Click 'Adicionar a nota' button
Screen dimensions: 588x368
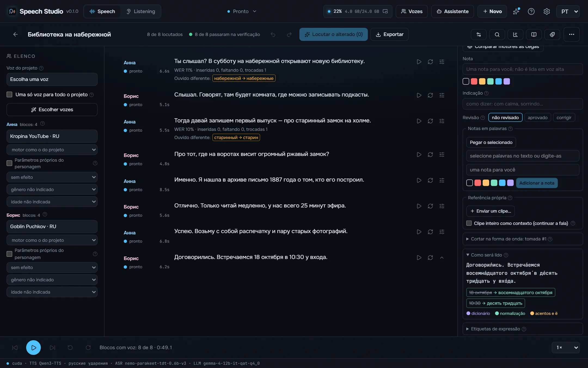coord(537,183)
